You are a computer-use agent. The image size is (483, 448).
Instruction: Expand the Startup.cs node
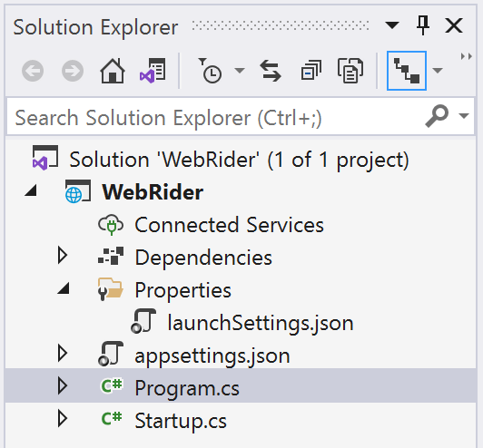(63, 418)
